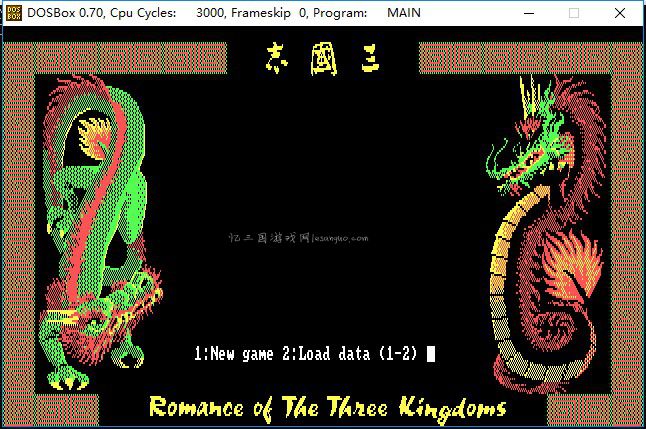
Task: Click the disabled maximize button
Action: [574, 13]
